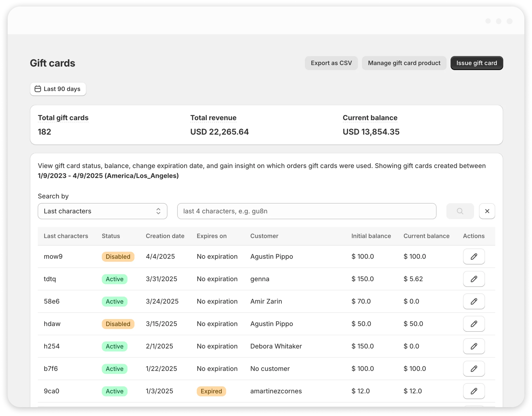Click the b7f6 code cell
Viewport: 532px width, 416px height.
(51, 368)
